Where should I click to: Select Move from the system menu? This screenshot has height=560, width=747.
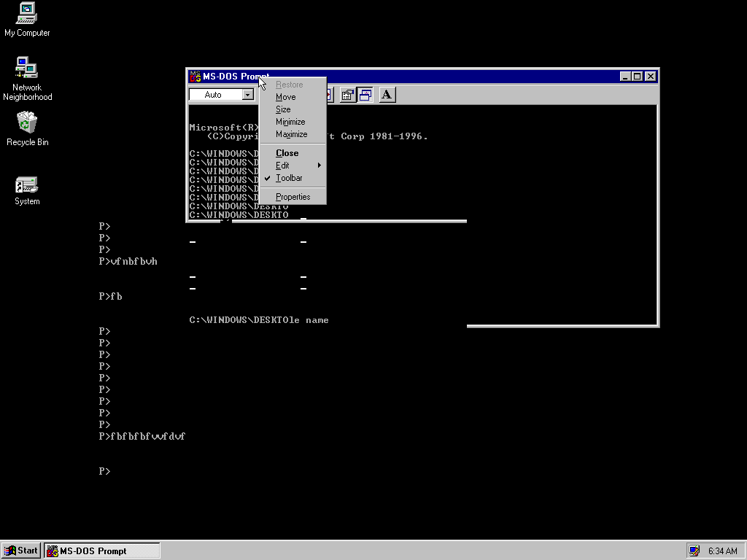pos(285,96)
